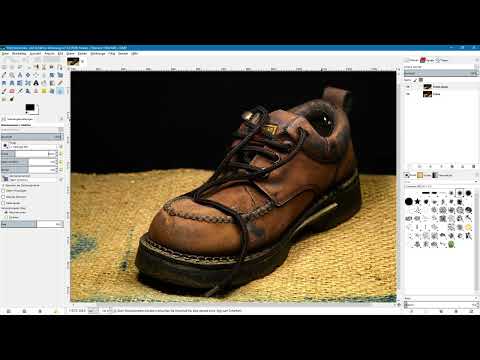The height and width of the screenshot is (360, 480).
Task: Select the Bucket Fill tool
Action: 44,83
